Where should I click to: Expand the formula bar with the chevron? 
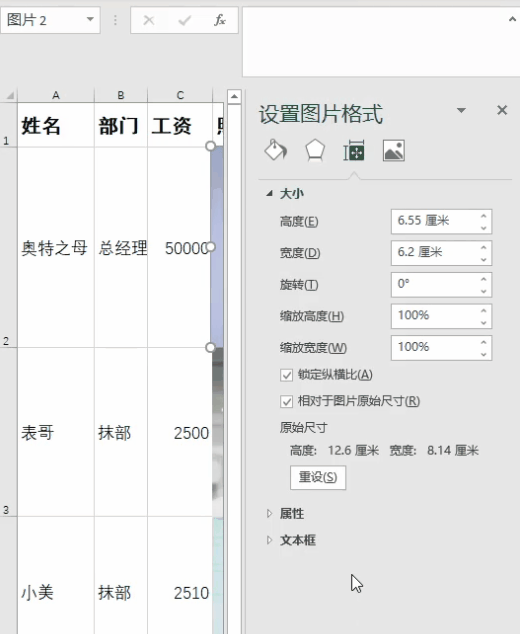(512, 19)
